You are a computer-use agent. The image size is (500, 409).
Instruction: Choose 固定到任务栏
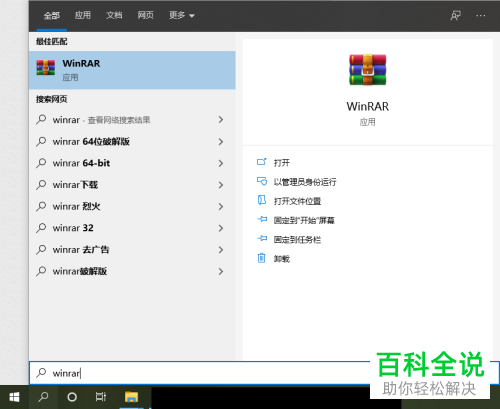(297, 240)
